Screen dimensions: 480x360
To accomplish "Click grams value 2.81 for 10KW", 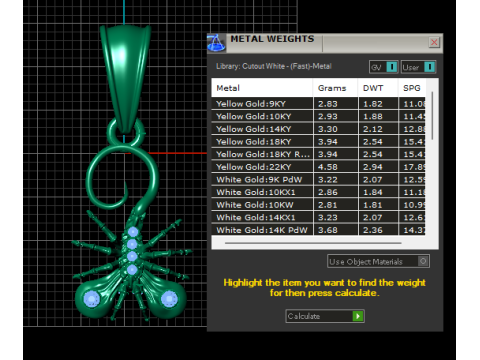I will (328, 205).
